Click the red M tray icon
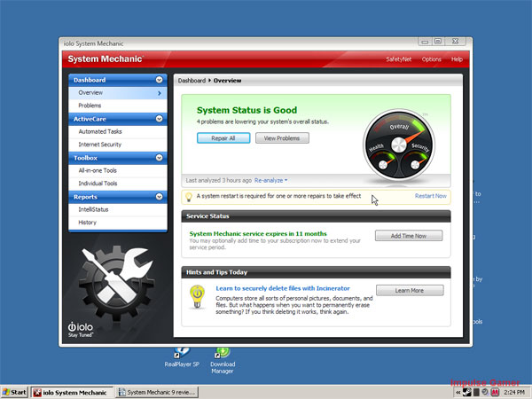This screenshot has height=399, width=532. [495, 393]
